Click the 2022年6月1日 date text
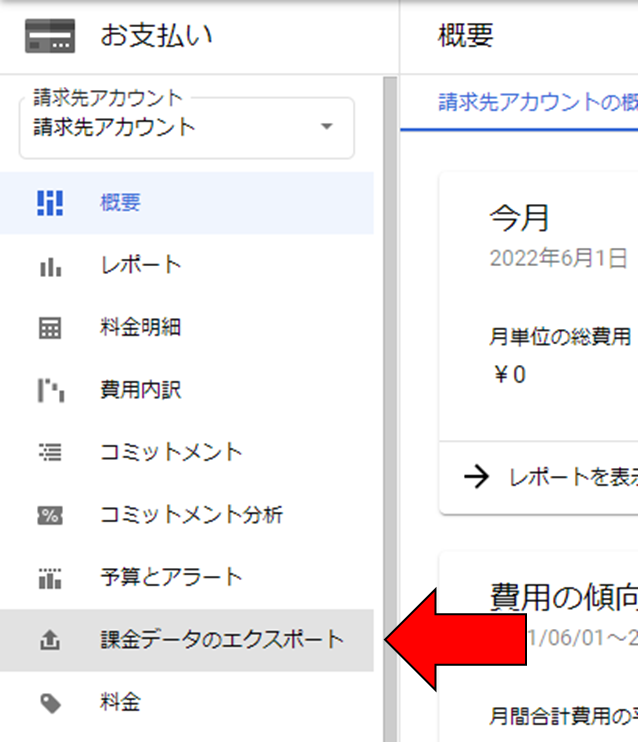 click(559, 259)
